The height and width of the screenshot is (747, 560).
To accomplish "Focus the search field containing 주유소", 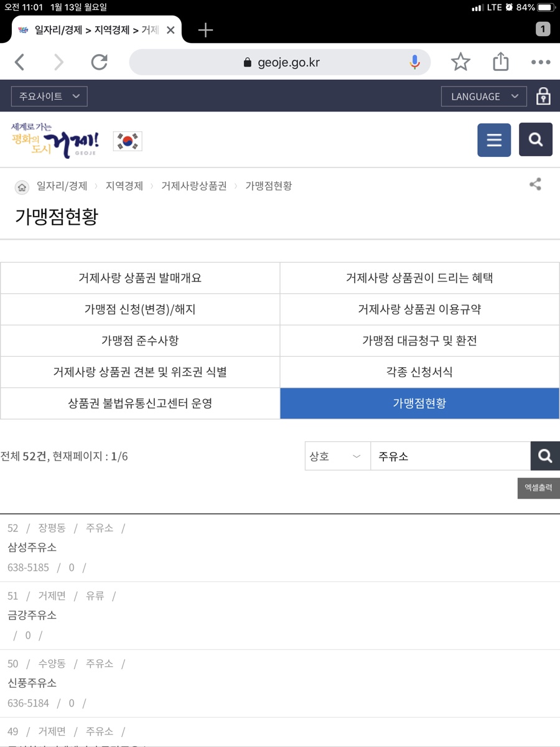I will [x=450, y=456].
